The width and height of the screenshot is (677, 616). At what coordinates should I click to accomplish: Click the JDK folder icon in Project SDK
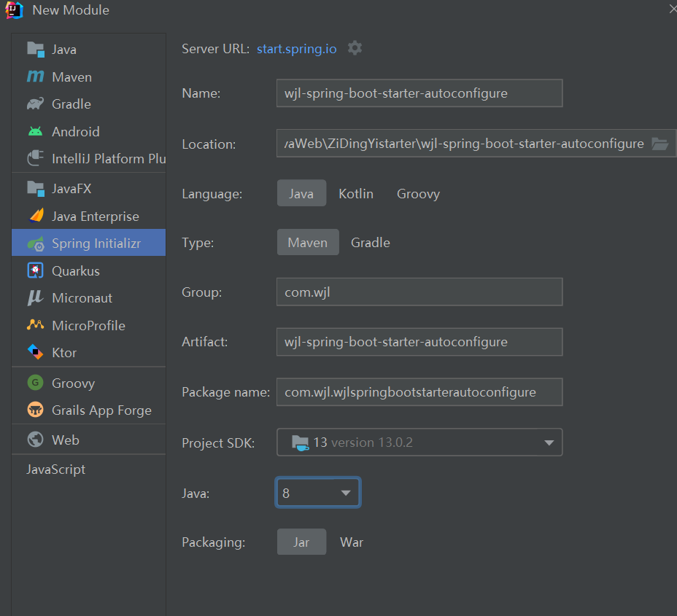point(300,442)
